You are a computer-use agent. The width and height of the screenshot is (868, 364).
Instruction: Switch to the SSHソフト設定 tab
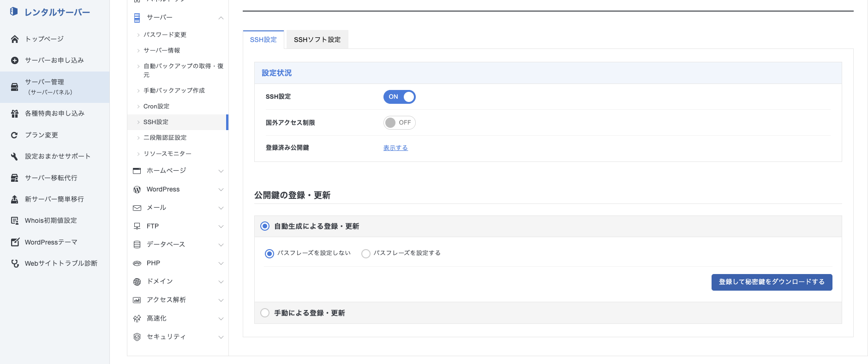[x=317, y=40]
